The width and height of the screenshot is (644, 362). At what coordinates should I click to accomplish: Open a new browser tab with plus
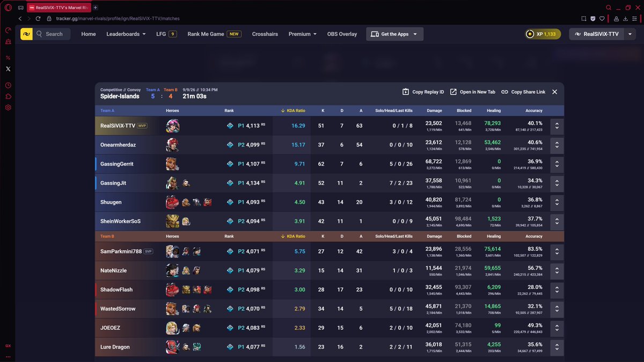(x=96, y=8)
